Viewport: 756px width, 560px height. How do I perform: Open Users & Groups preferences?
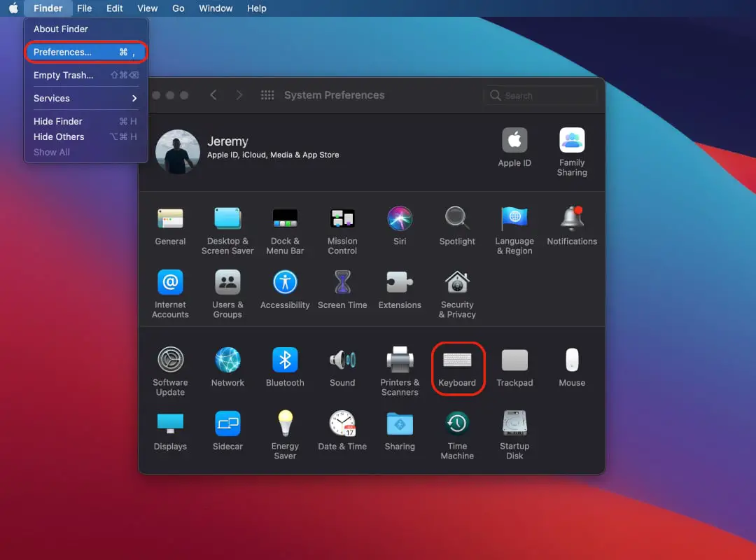point(227,294)
